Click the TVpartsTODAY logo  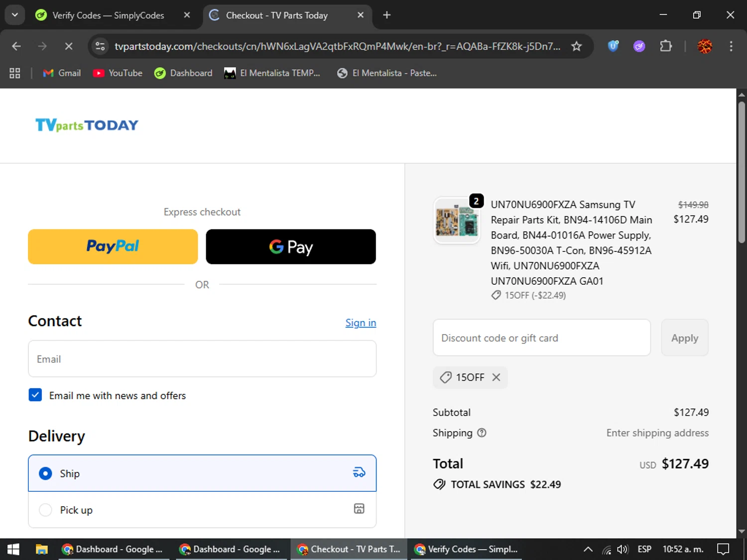(x=87, y=125)
